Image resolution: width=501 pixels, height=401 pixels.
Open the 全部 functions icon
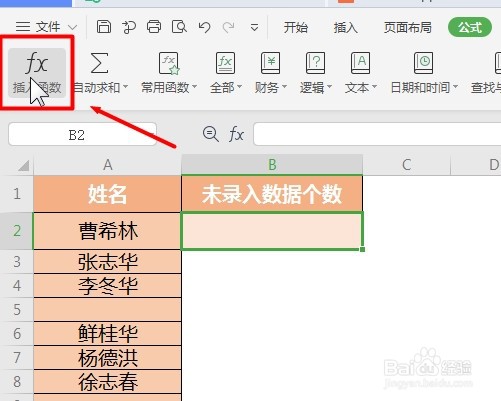[225, 63]
